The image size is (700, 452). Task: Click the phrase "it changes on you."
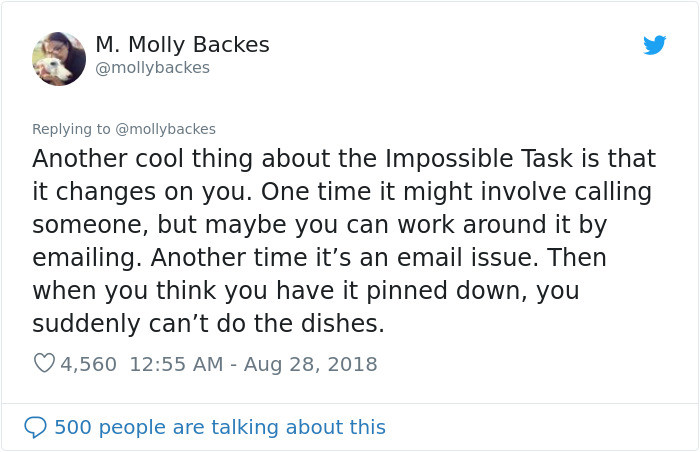pos(143,192)
